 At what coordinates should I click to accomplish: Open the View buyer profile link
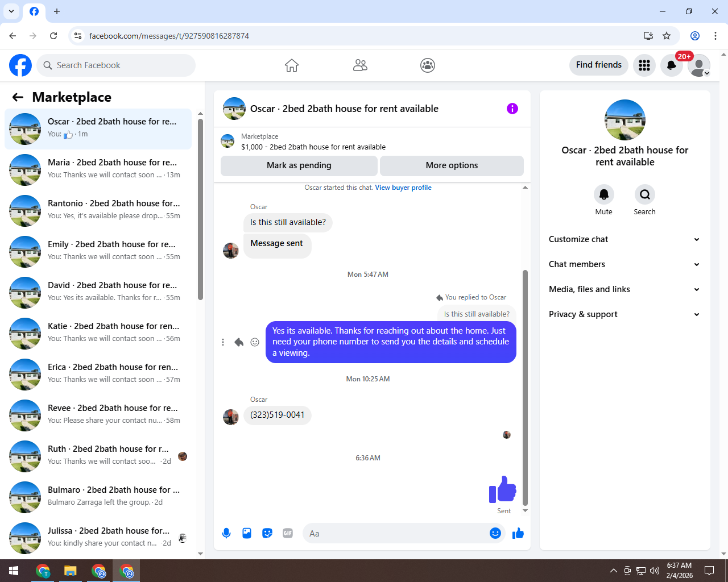403,188
